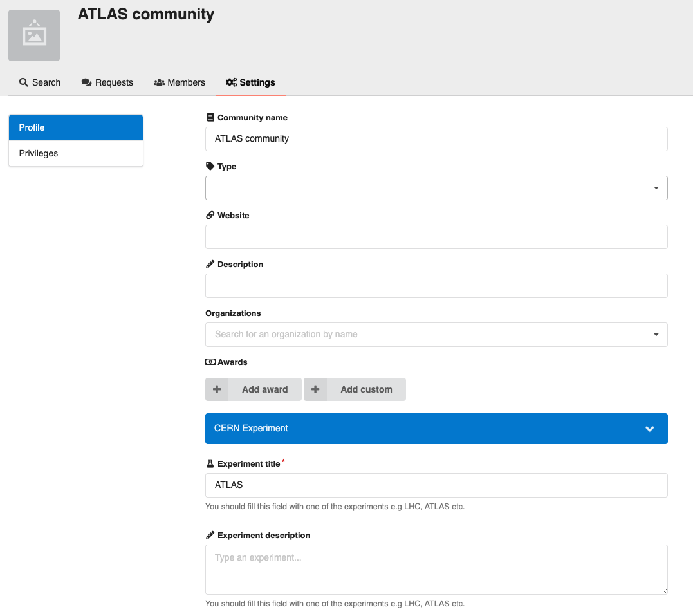Click the Experiment description textarea resize handle
Screen dimensions: 693x616
pos(664,591)
